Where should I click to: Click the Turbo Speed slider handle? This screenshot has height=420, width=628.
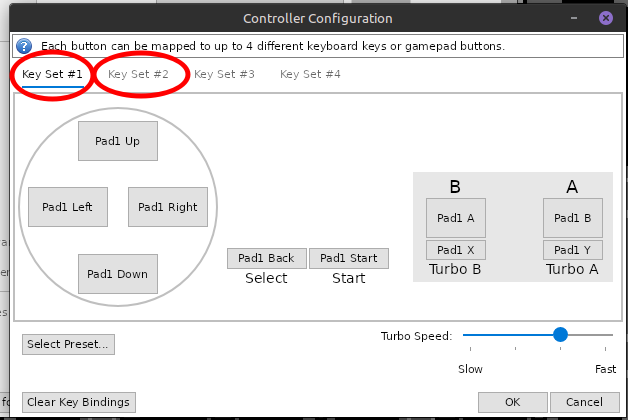tap(560, 335)
